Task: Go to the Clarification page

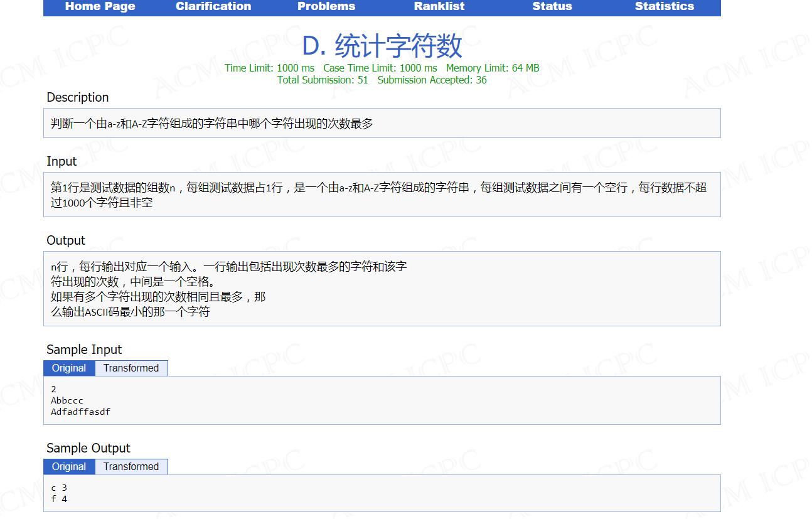Action: pos(213,6)
